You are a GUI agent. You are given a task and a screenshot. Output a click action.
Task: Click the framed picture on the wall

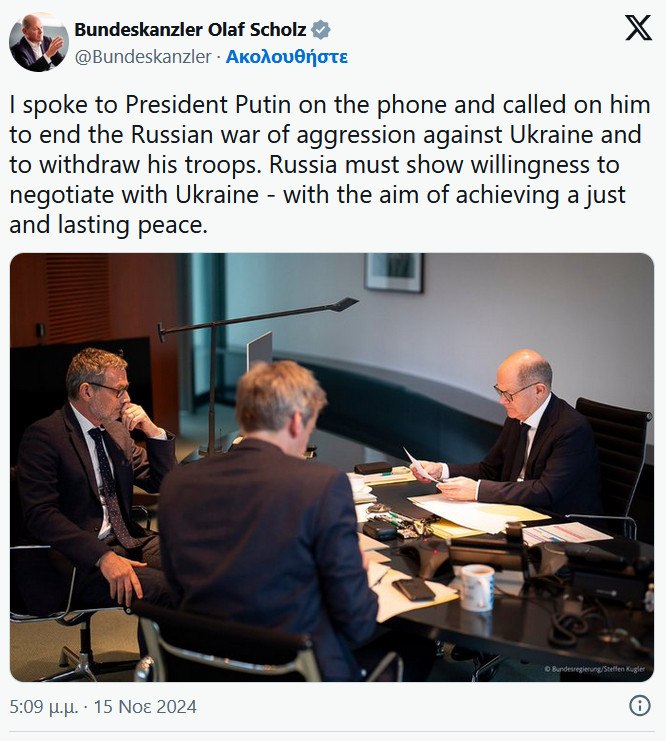(393, 271)
